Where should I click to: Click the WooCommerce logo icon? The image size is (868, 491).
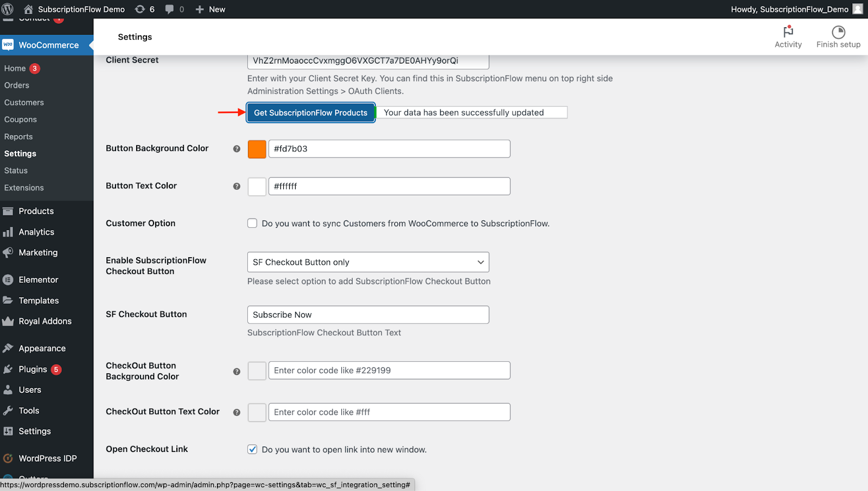point(8,45)
